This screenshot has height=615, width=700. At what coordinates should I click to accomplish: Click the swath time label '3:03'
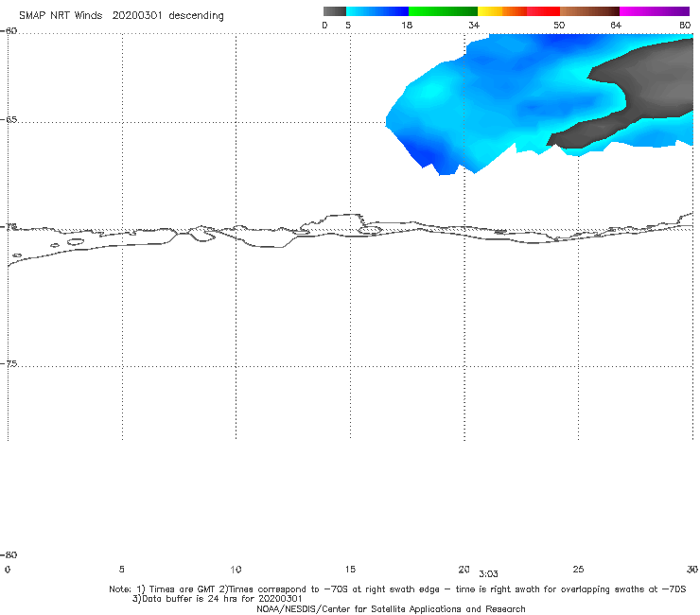pyautogui.click(x=488, y=574)
